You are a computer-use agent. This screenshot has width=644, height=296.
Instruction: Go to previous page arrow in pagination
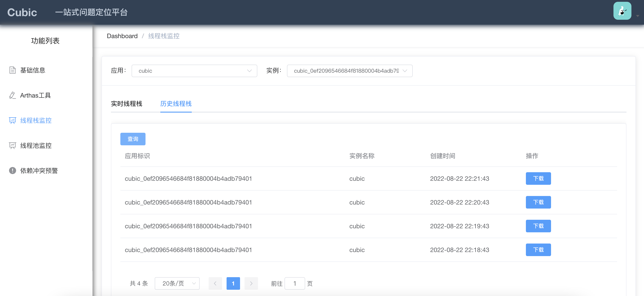point(215,283)
